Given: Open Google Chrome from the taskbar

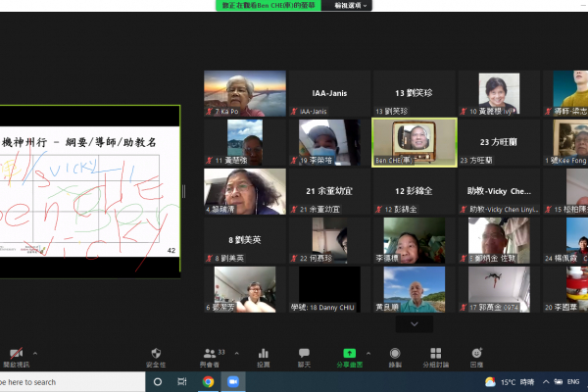Looking at the screenshot, I should (x=208, y=382).
